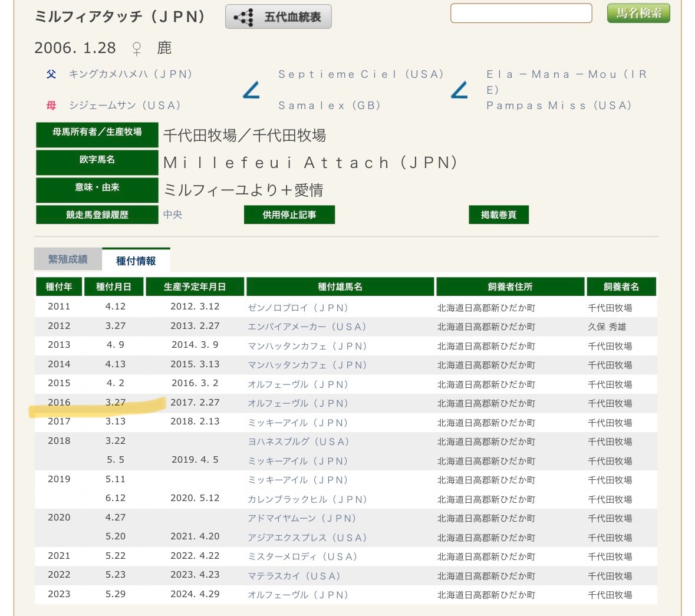695x616 pixels.
Task: Open the 中央 race registration link
Action: [173, 215]
